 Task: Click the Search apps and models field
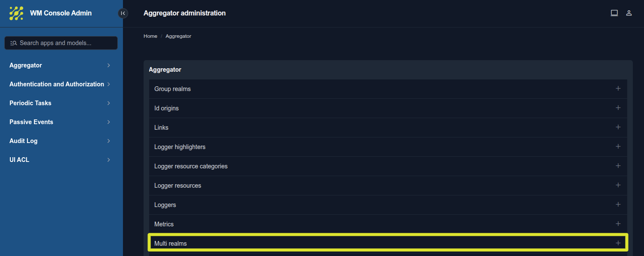click(61, 43)
